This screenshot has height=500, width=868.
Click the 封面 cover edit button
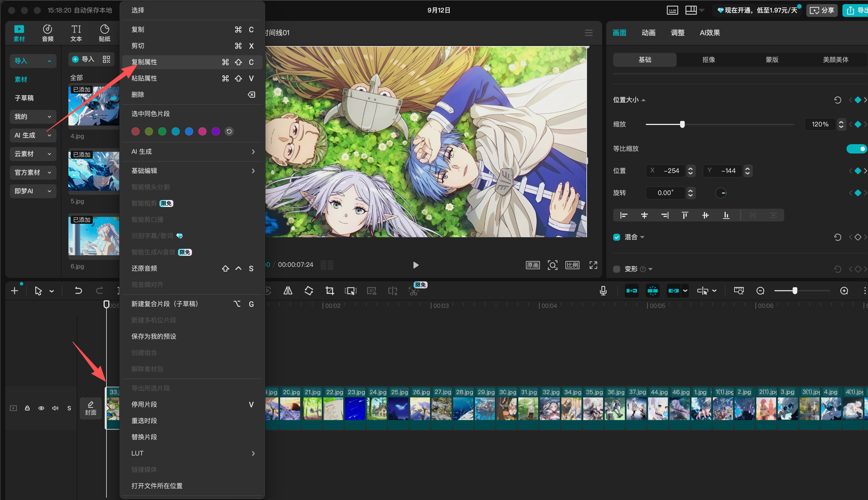click(x=91, y=408)
